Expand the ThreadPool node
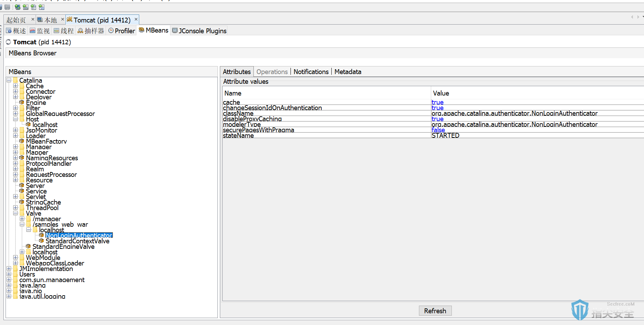Image resolution: width=644 pixels, height=325 pixels. coord(16,208)
